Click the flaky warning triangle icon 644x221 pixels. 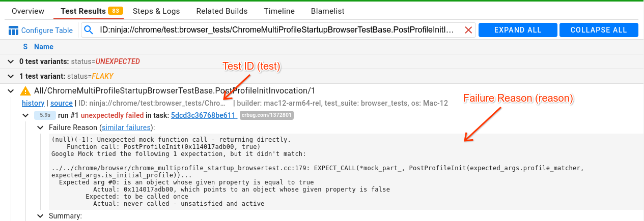point(25,91)
